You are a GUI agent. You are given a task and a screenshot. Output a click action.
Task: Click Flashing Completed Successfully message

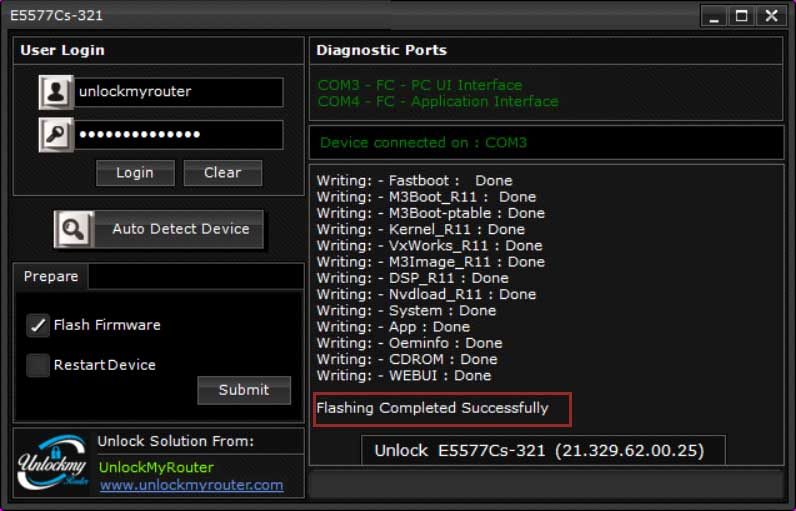[x=433, y=408]
